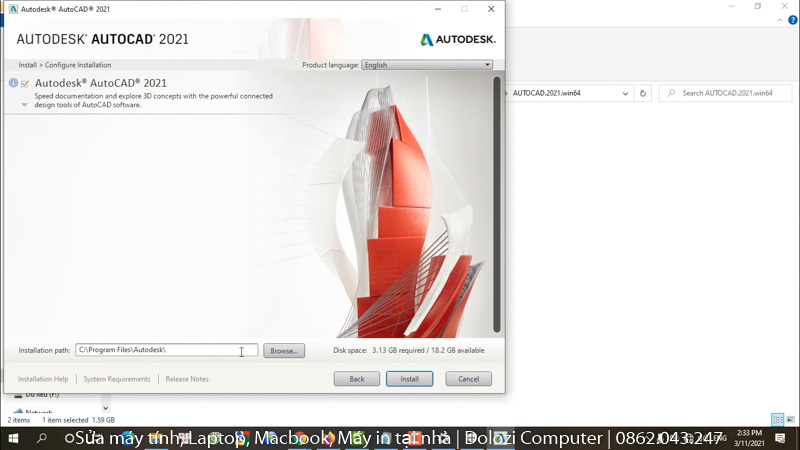Screen dimensions: 800x450
Task: Close the AutoCAD installer window
Action: (x=491, y=9)
